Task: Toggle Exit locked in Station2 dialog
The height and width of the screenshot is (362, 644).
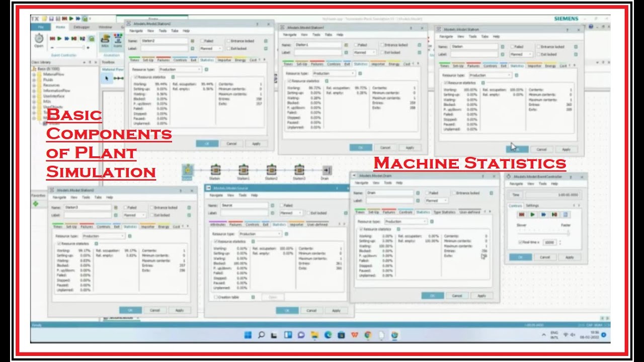Action: 228,48
